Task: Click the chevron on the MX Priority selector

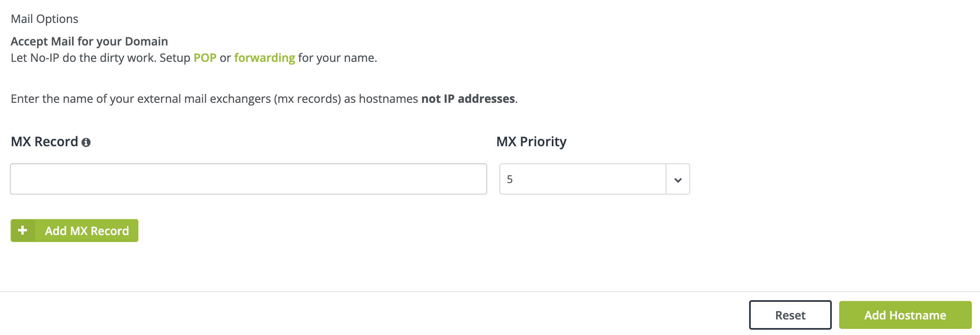Action: 678,179
